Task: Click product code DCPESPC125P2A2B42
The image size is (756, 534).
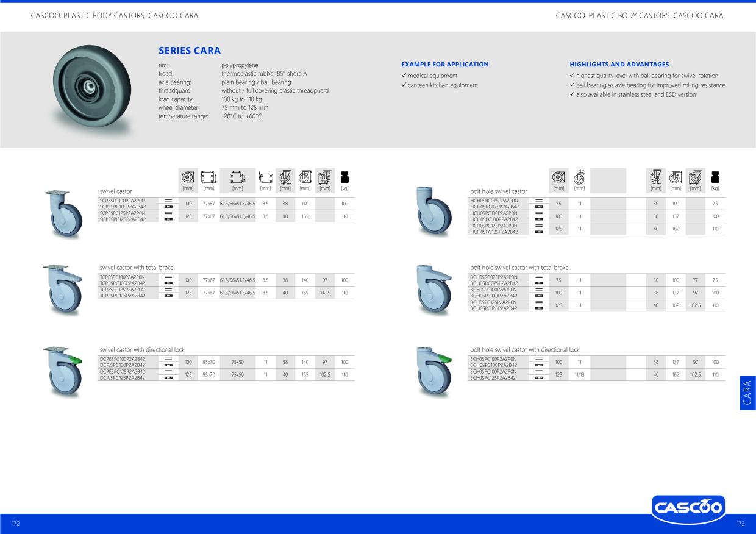Action: tap(123, 371)
